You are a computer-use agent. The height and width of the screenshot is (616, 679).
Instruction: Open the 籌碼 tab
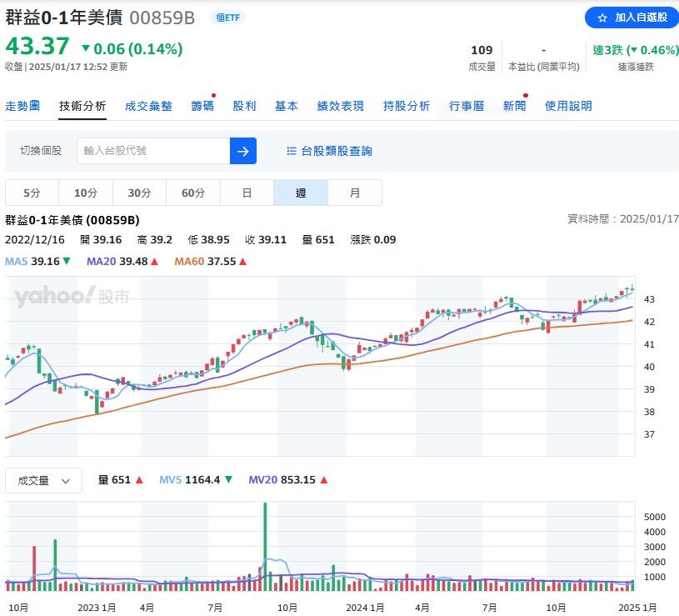coord(201,106)
